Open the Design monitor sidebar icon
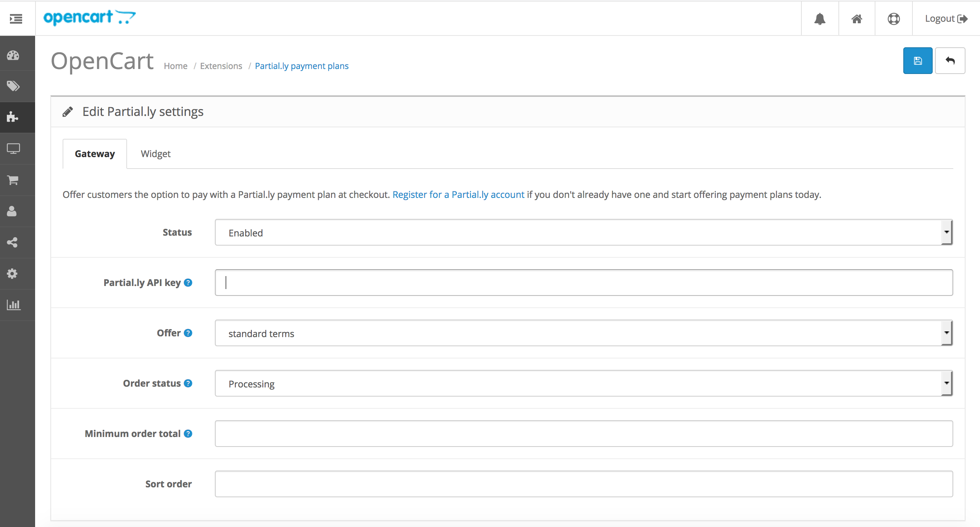 pyautogui.click(x=13, y=148)
